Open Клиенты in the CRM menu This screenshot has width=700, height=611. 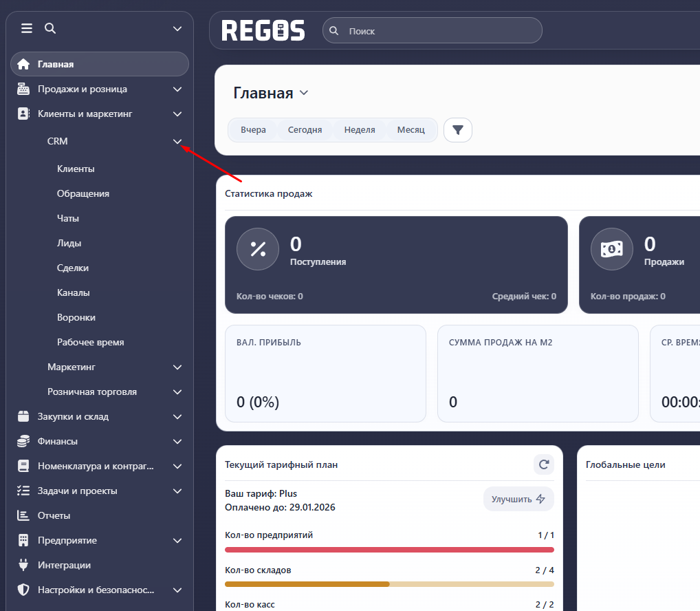point(76,169)
